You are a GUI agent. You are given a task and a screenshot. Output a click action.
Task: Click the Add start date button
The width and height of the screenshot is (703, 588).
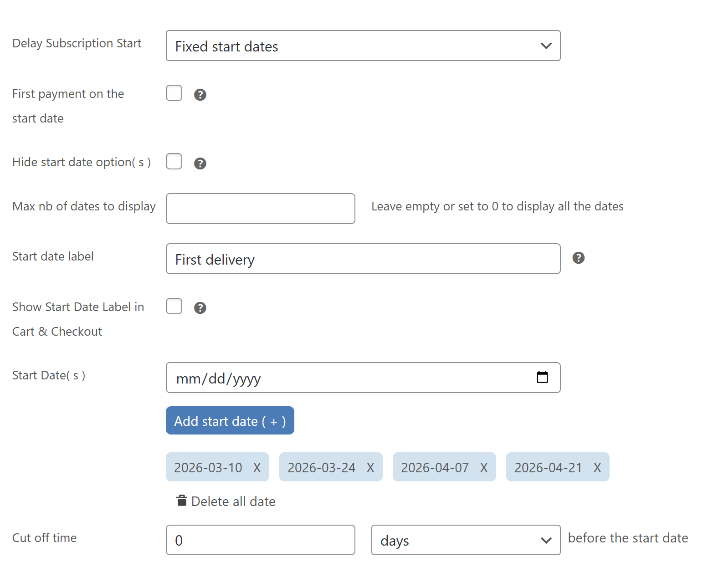(230, 420)
